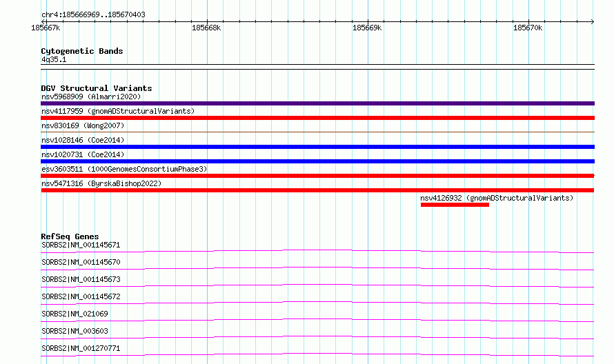The width and height of the screenshot is (614, 364).
Task: Open transcript SORBS2|NM_003603
Action: [x=75, y=331]
